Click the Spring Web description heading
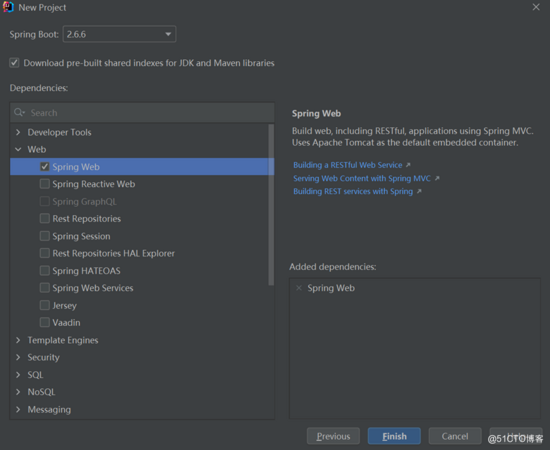Viewport: 550px width, 450px height. pyautogui.click(x=316, y=113)
